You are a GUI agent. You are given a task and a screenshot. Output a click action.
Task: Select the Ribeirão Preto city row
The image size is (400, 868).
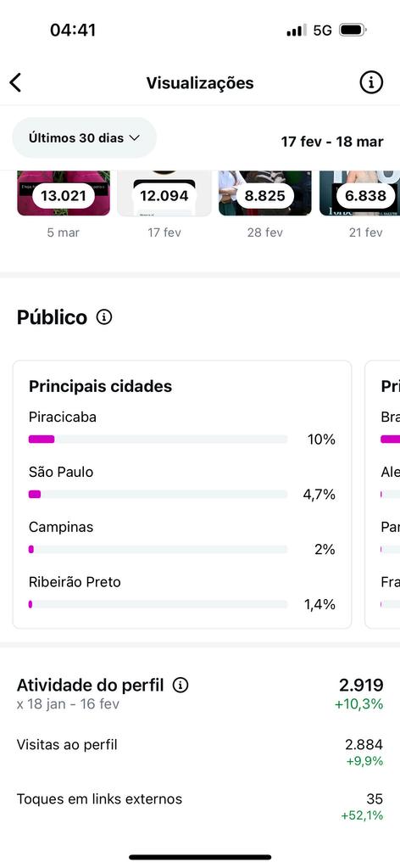182,593
